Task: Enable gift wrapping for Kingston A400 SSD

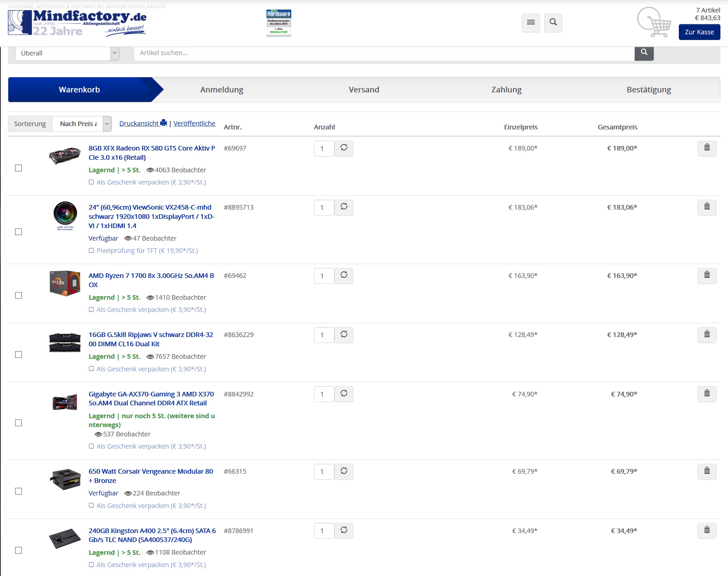Action: [91, 564]
